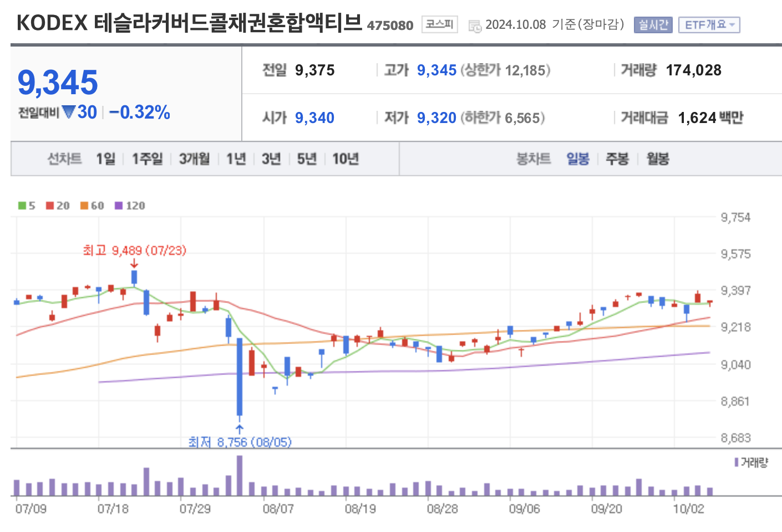The width and height of the screenshot is (782, 532).
Task: Click the purple 120-day moving average swatch
Action: tap(119, 206)
